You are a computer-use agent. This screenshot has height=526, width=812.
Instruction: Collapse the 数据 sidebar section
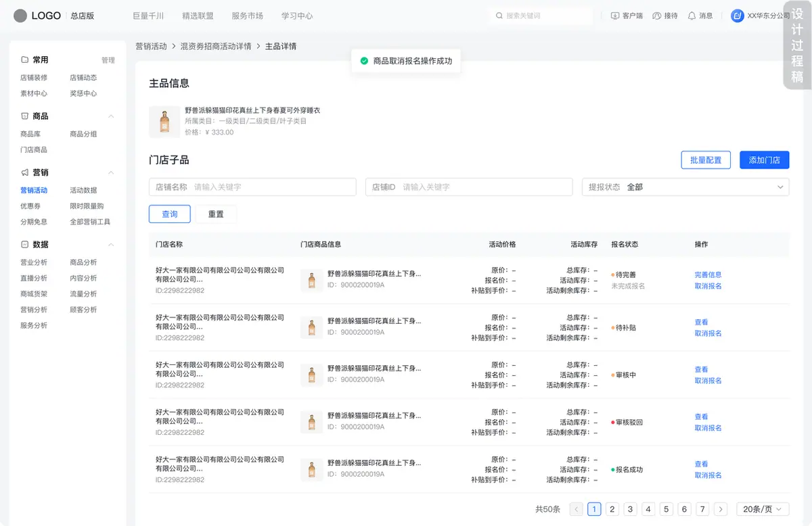pyautogui.click(x=111, y=244)
